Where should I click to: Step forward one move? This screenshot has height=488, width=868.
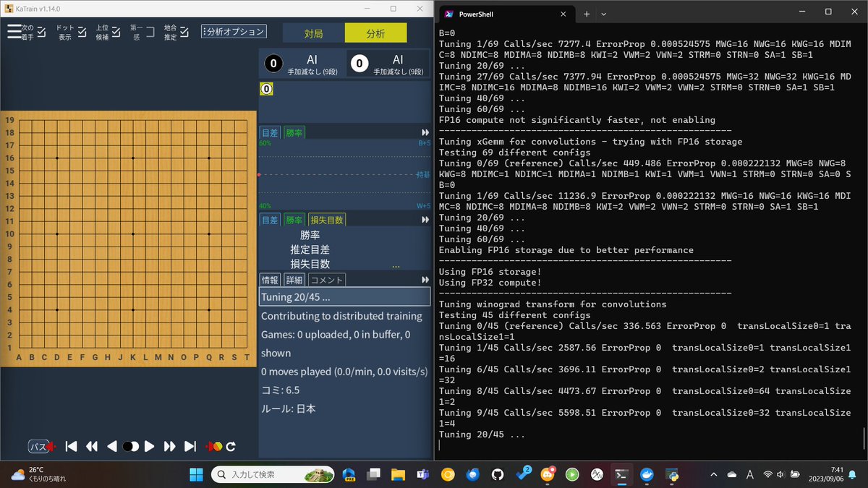(x=150, y=447)
